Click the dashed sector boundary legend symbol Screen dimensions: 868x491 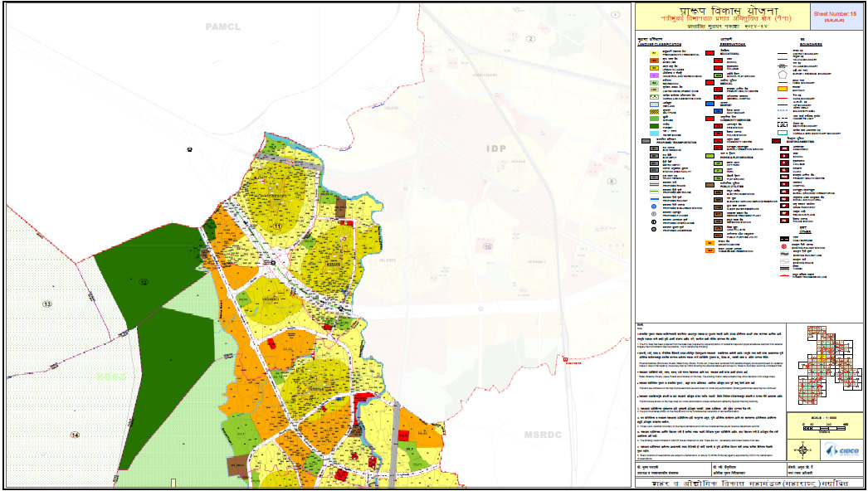783,124
